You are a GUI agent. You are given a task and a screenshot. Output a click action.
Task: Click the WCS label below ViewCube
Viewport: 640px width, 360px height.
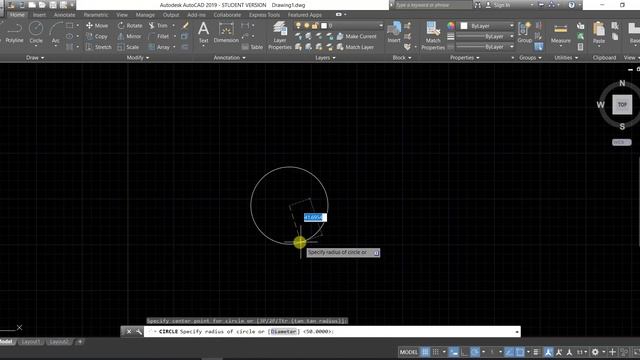(622, 142)
